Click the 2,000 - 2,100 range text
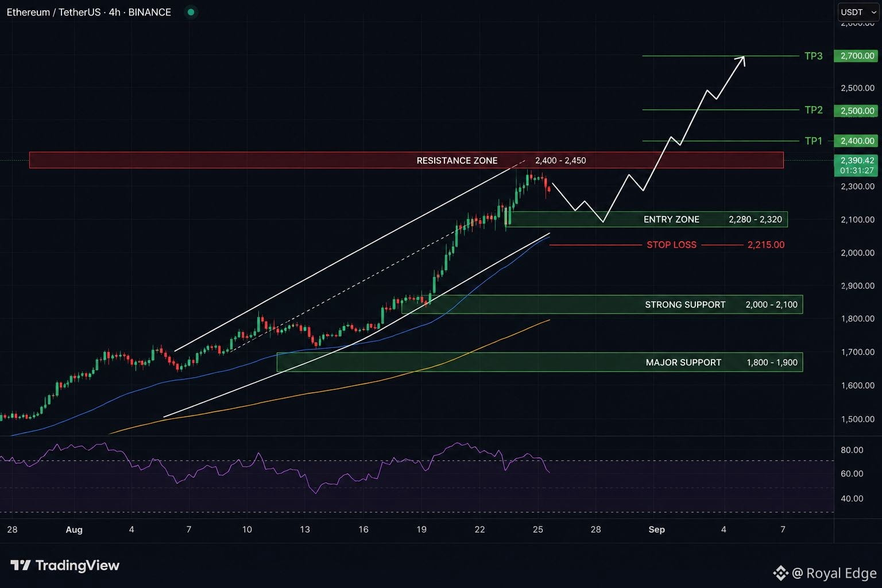882x588 pixels. pos(771,304)
